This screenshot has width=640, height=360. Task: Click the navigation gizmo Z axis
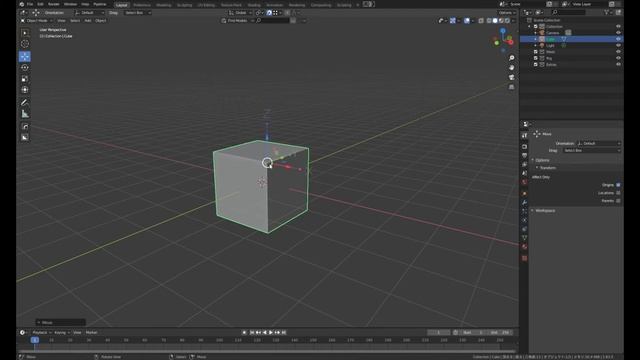coord(503,31)
